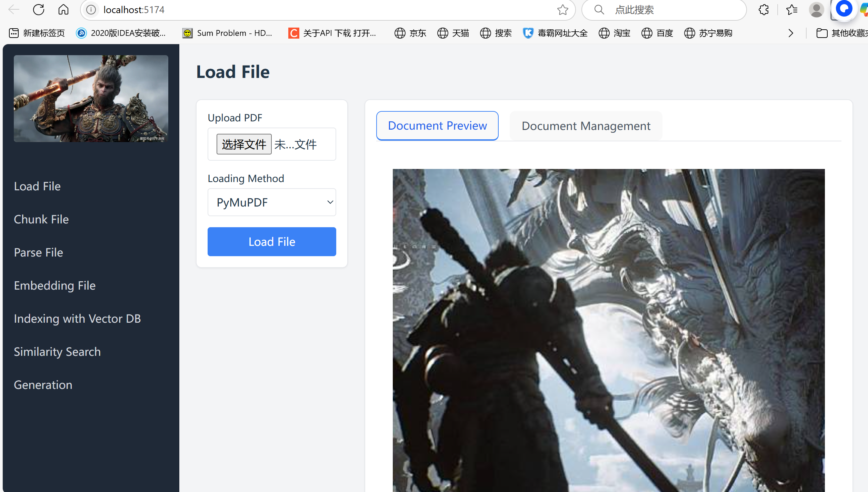Image resolution: width=868 pixels, height=492 pixels.
Task: Select the Document Preview tab
Action: pos(437,126)
